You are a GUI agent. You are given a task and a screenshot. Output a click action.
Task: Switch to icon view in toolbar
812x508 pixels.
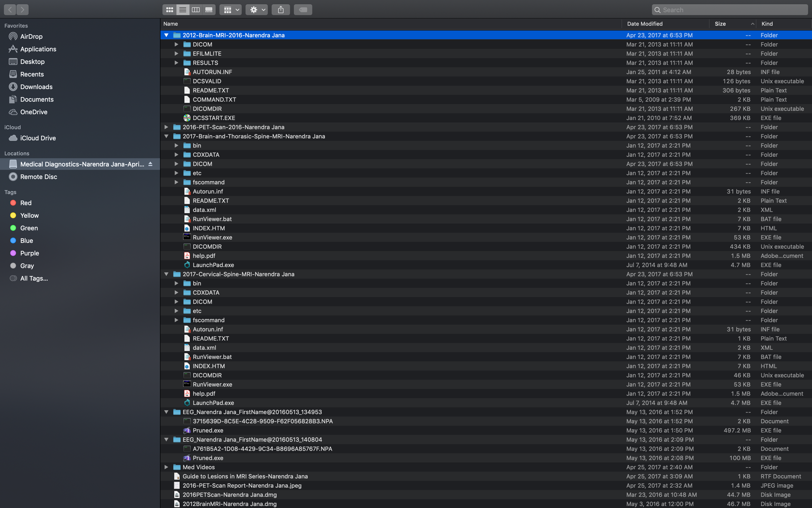pyautogui.click(x=169, y=10)
